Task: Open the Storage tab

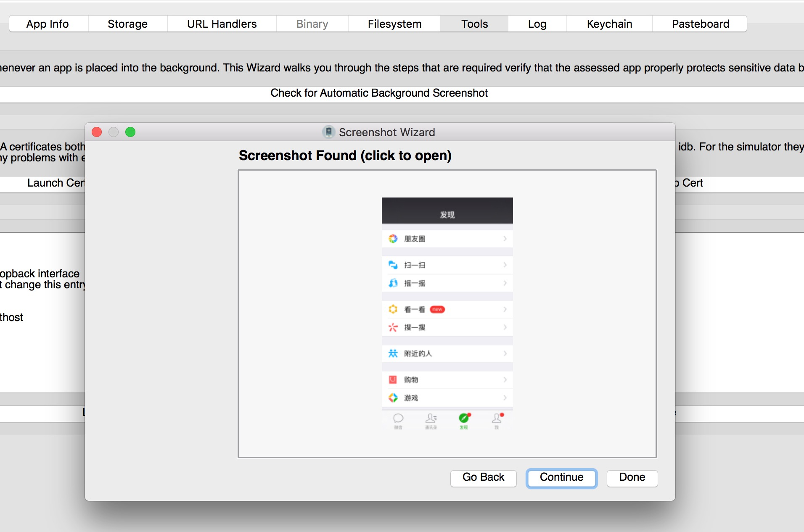Action: (127, 24)
